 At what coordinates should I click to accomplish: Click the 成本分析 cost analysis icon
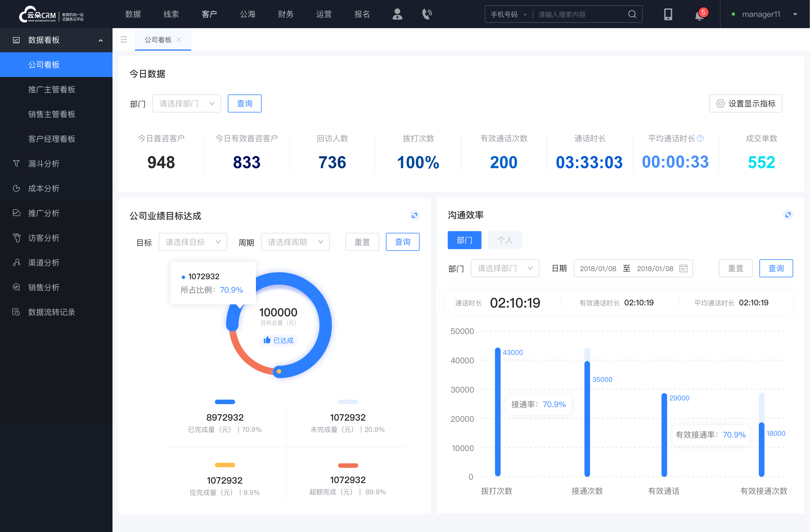[x=15, y=188]
